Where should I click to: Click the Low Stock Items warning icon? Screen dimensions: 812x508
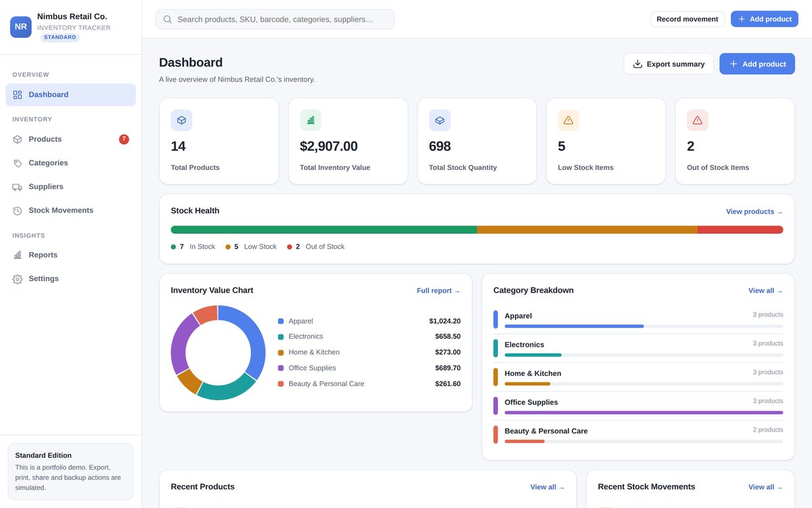pyautogui.click(x=568, y=120)
